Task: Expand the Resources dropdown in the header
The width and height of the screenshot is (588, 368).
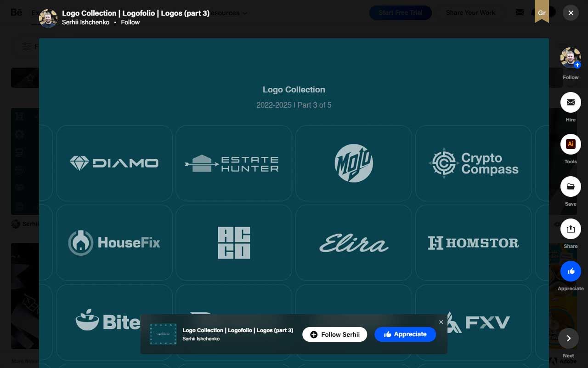Action: (225, 13)
